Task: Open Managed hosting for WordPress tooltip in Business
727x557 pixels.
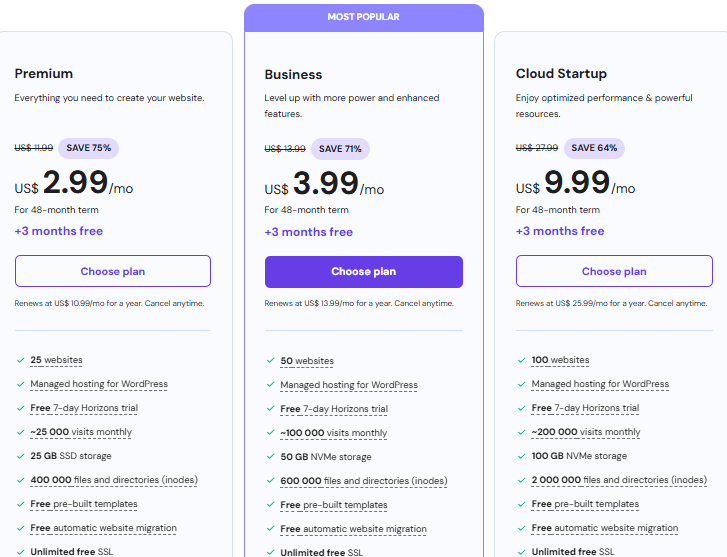Action: tap(349, 385)
